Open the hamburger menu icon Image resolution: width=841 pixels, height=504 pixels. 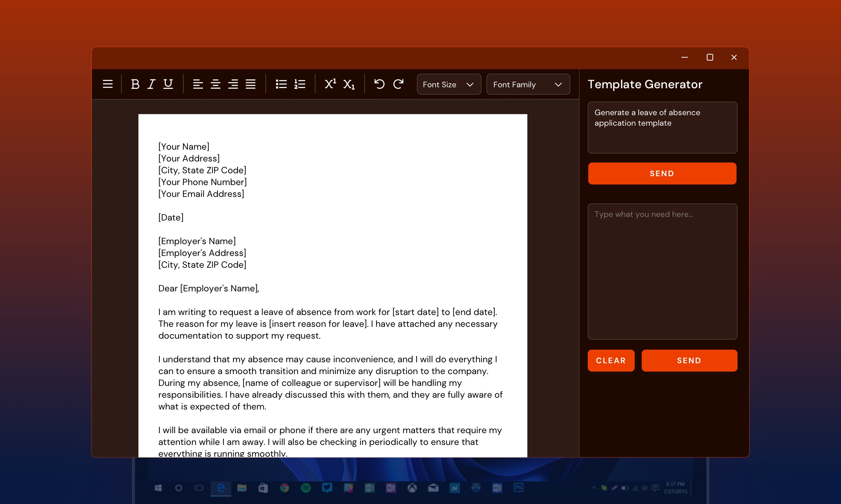coord(108,84)
